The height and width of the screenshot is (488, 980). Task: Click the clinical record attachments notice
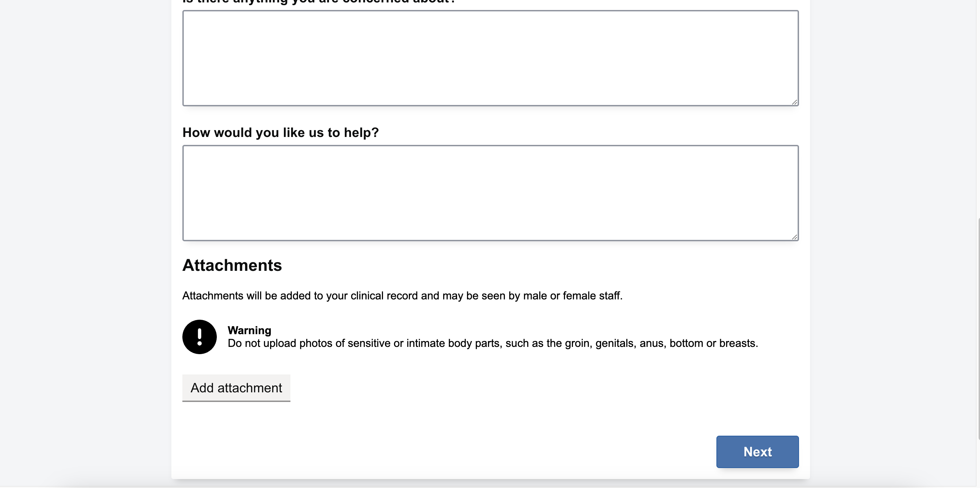402,296
